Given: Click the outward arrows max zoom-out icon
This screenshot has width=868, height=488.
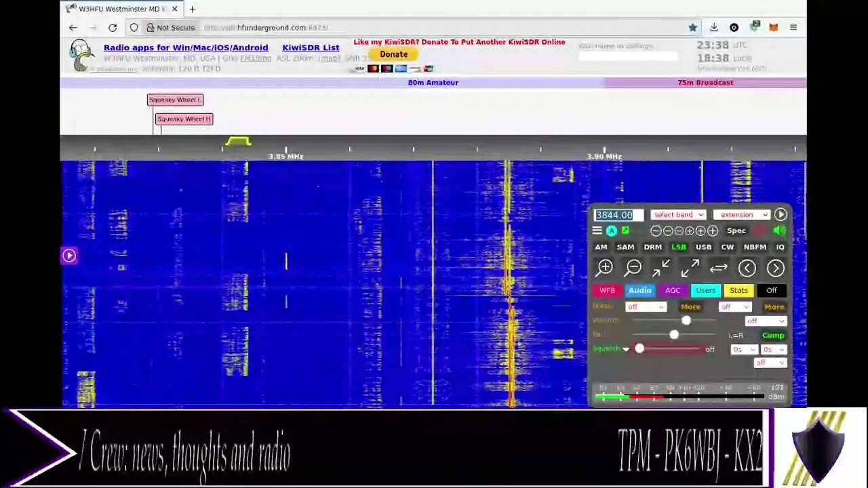Looking at the screenshot, I should point(690,268).
